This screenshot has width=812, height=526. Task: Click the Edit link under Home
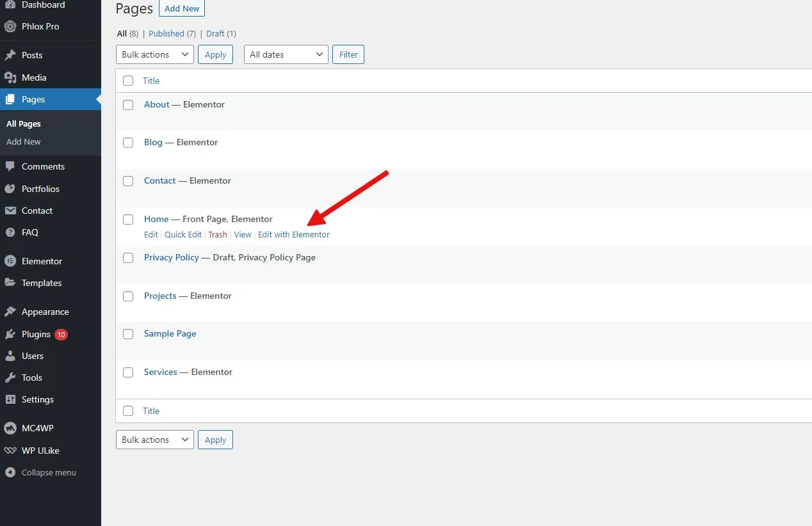(x=151, y=235)
